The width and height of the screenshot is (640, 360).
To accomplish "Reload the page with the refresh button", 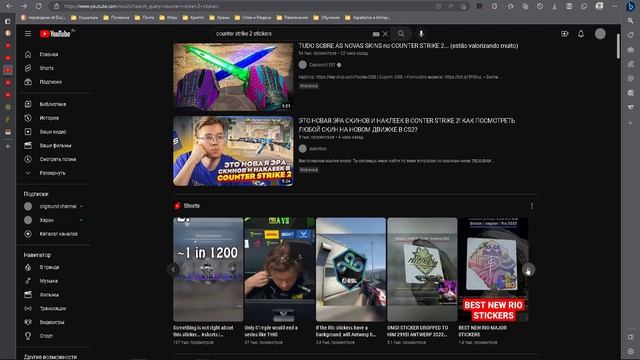I will coord(38,6).
